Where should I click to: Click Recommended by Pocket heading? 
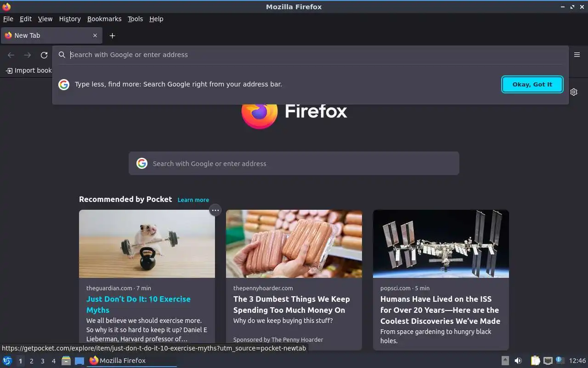tap(125, 199)
